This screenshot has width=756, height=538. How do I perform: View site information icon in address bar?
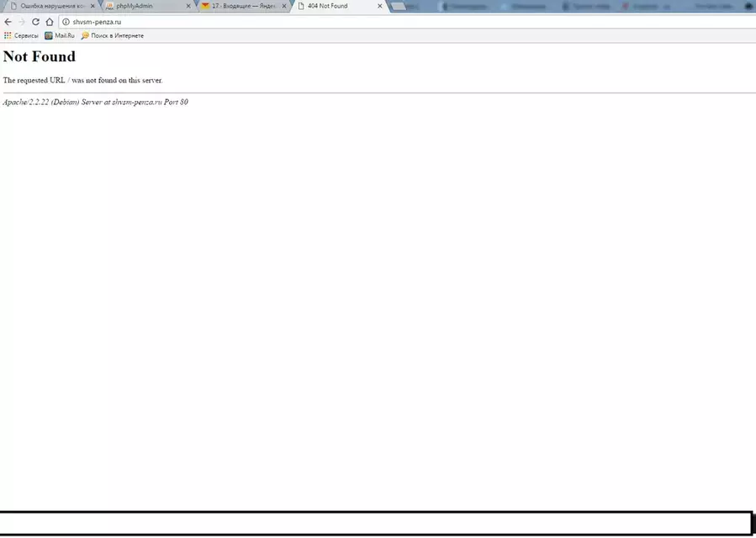click(66, 22)
